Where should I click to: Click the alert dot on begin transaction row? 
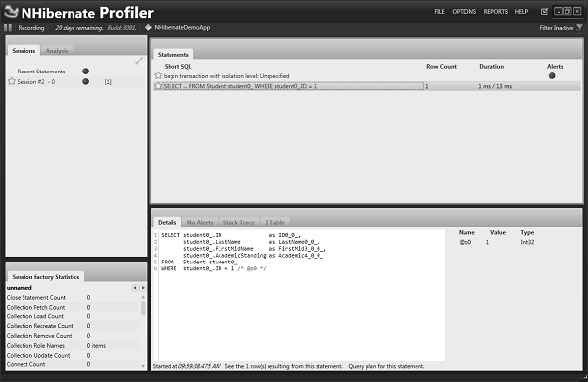coord(552,75)
